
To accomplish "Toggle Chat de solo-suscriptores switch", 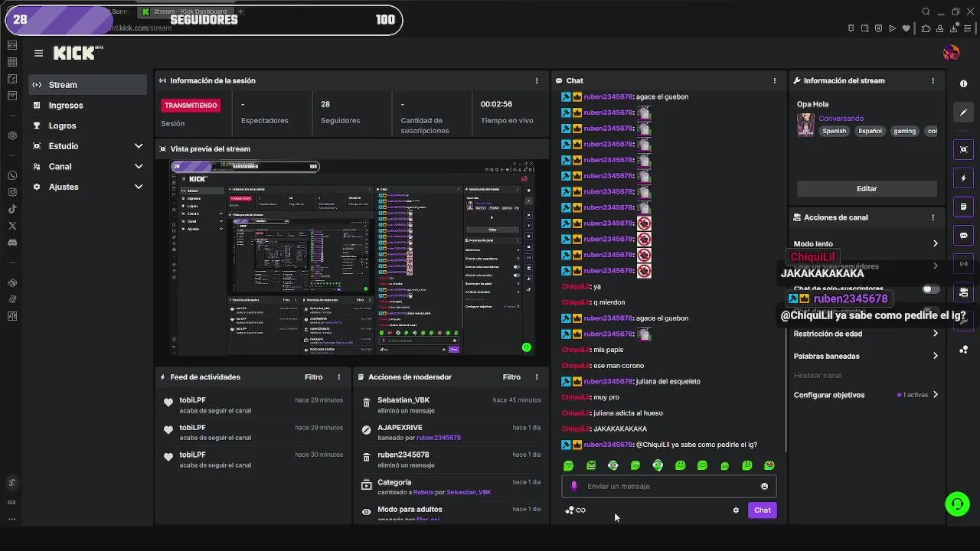I will click(x=930, y=289).
